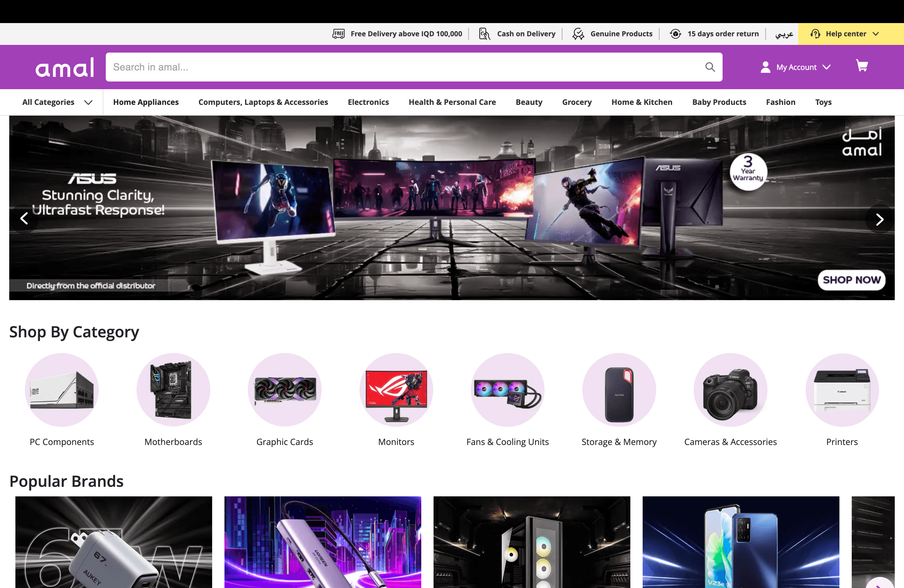Image resolution: width=904 pixels, height=588 pixels.
Task: Open Computers, Laptops & Accessories menu
Action: (263, 102)
